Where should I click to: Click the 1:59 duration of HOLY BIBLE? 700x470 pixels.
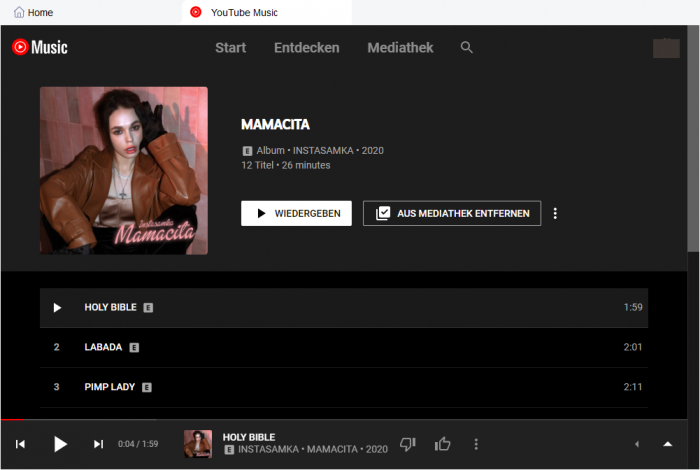[633, 307]
